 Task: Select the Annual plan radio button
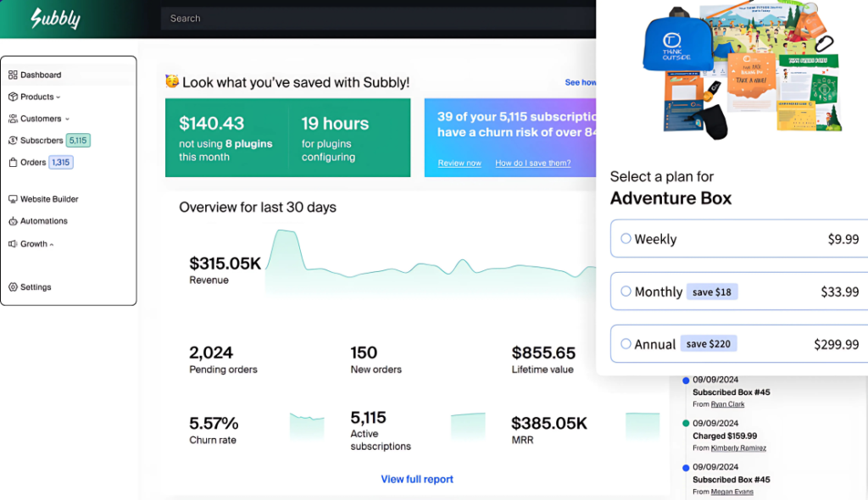(626, 344)
